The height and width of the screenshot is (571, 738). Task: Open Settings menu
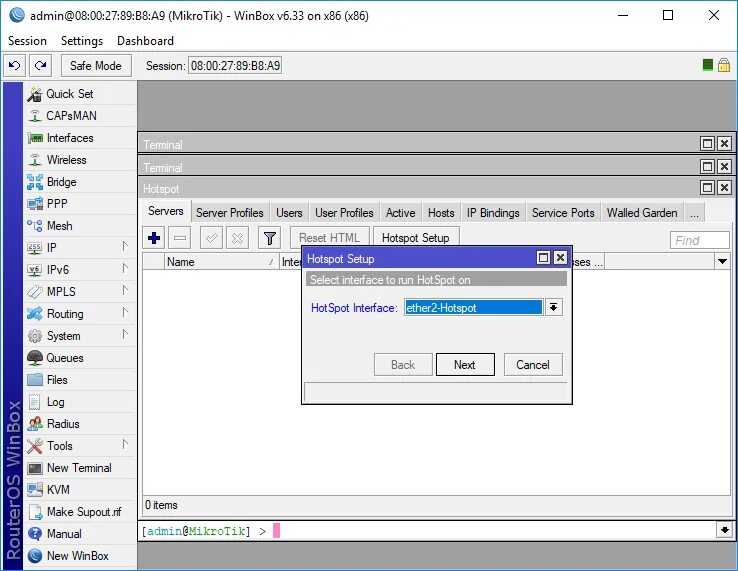(x=82, y=41)
